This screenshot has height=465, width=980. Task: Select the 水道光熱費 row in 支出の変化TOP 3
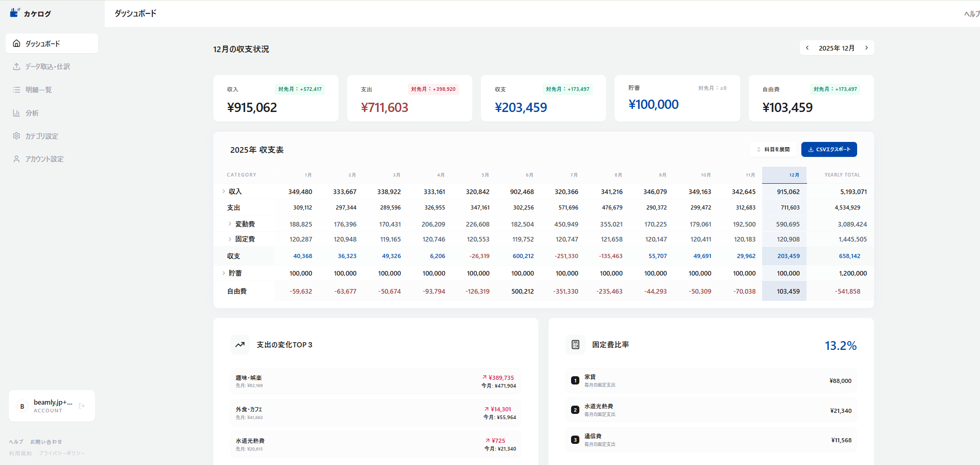pos(376,444)
